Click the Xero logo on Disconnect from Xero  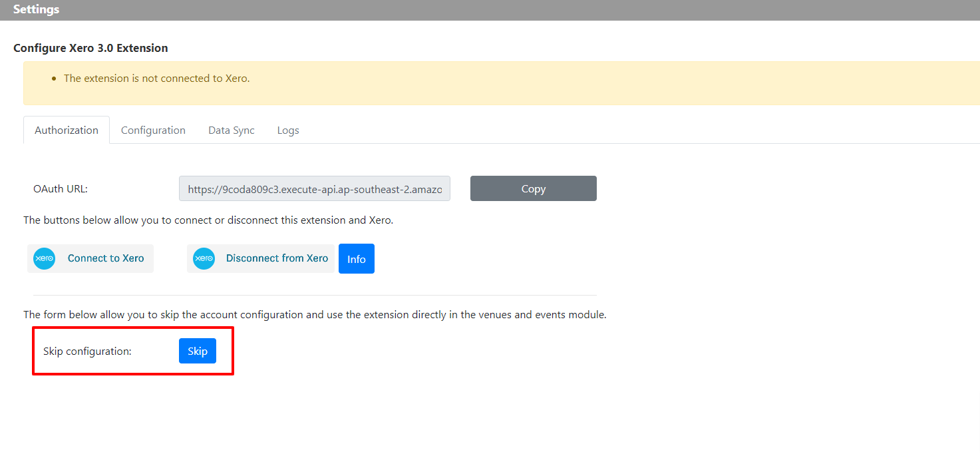204,258
